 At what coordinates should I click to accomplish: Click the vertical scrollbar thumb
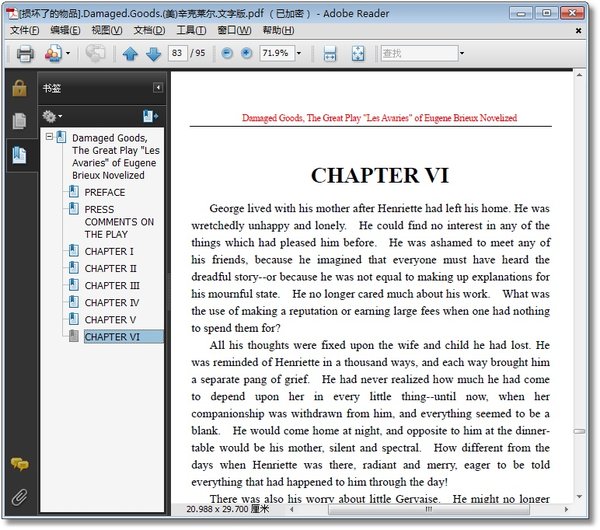click(579, 431)
